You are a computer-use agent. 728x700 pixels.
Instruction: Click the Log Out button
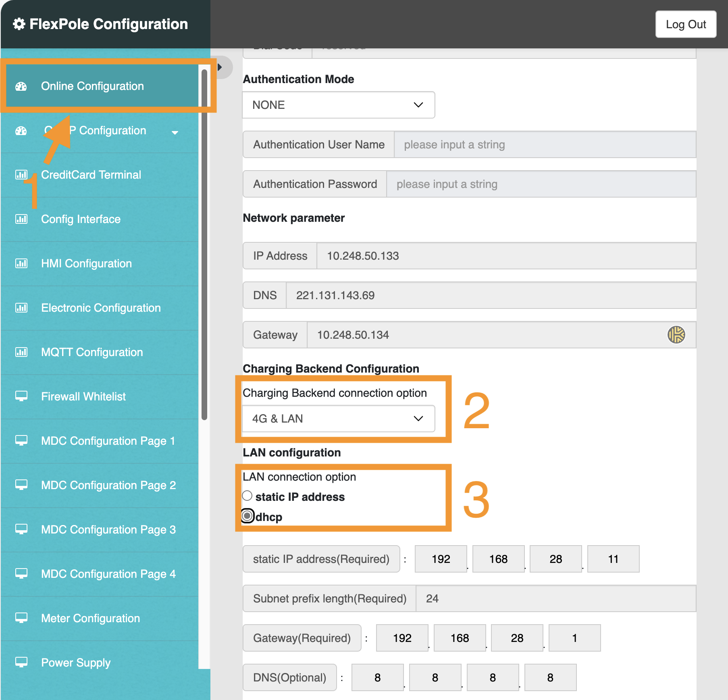(685, 24)
